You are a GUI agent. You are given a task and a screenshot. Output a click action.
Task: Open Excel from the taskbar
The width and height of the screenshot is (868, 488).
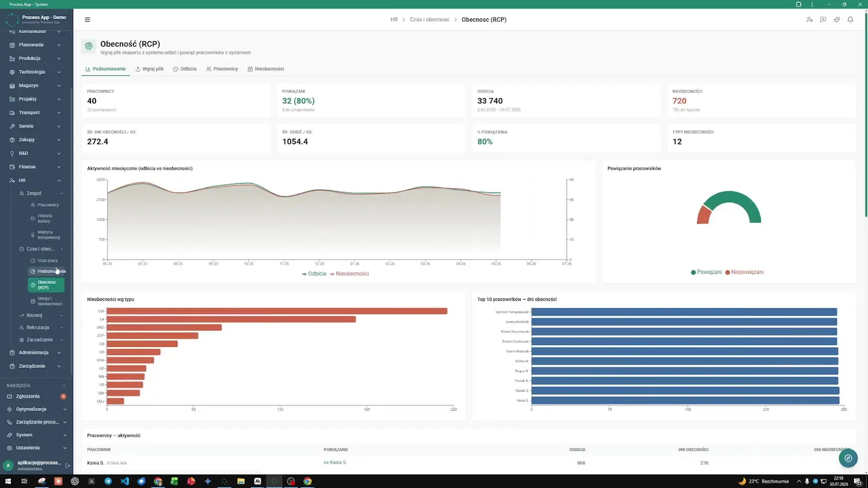[x=174, y=481]
